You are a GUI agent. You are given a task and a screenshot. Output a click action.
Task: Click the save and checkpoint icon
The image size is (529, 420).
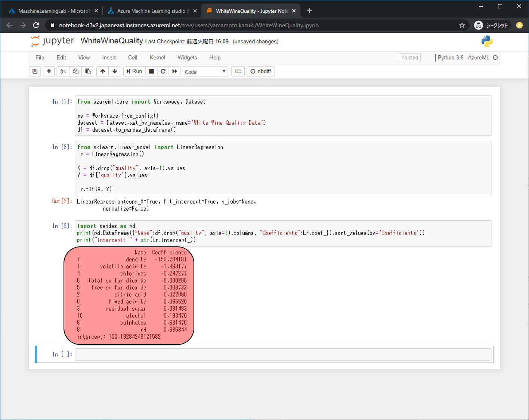(x=35, y=71)
